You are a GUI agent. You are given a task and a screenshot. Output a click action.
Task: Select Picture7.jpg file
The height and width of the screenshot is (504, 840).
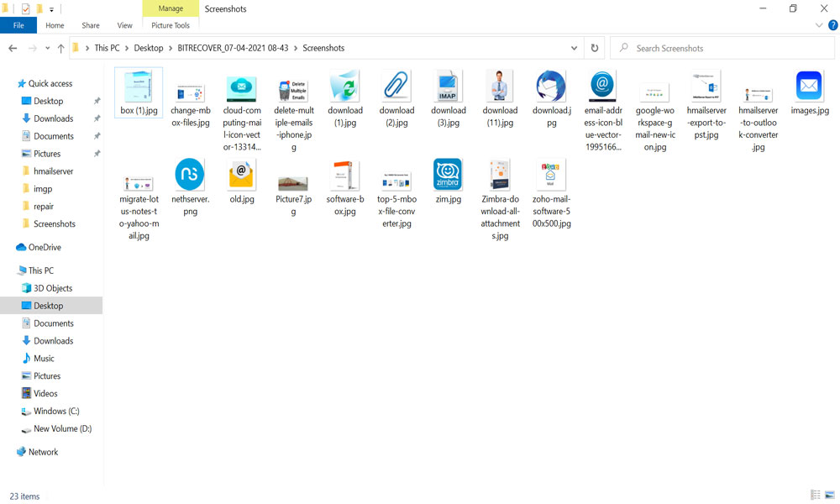coord(293,184)
